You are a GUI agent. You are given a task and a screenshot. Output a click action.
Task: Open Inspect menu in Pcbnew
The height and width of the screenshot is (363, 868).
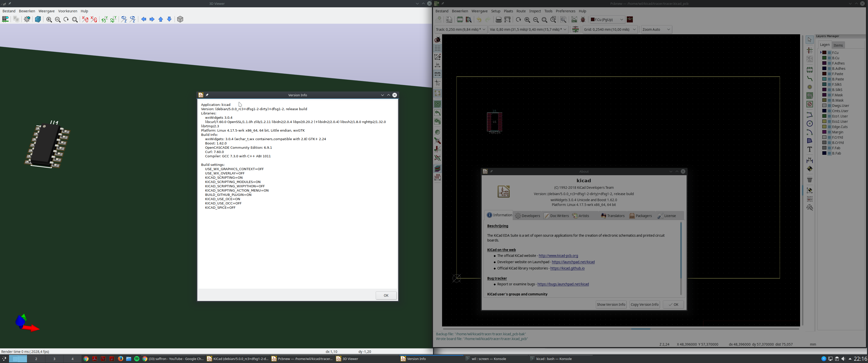pos(535,11)
